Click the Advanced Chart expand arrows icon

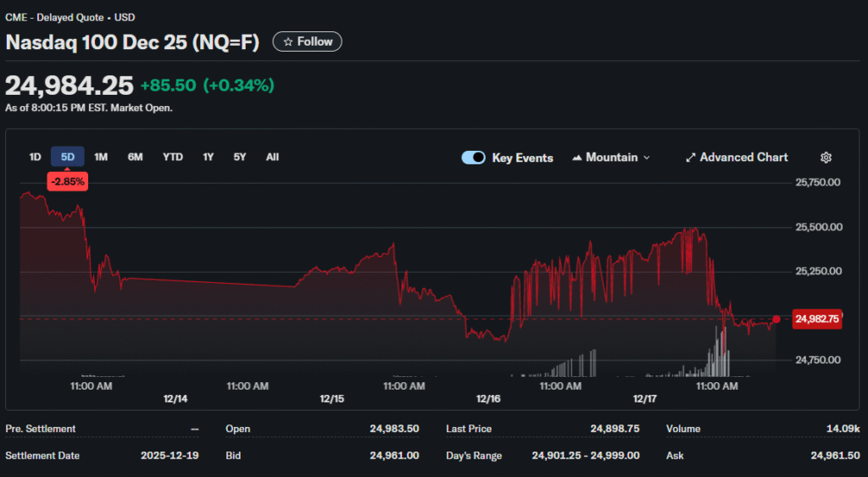(x=690, y=158)
